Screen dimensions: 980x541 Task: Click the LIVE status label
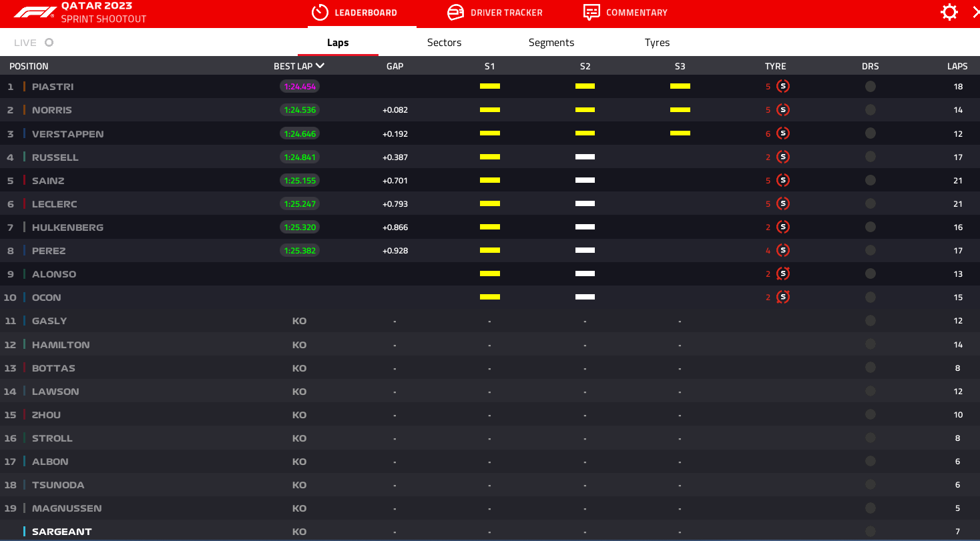(25, 43)
